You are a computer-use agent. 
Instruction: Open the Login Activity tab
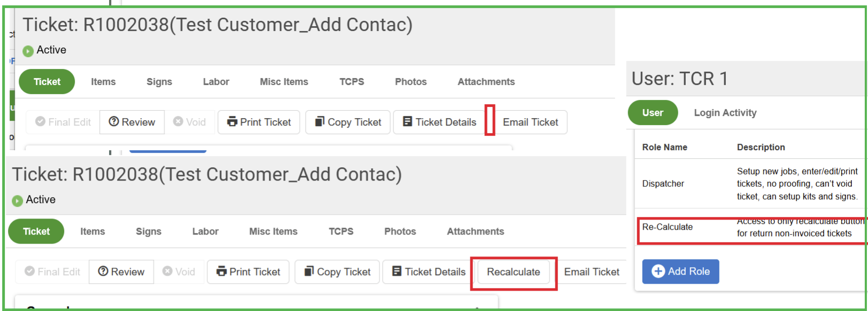[x=725, y=113]
